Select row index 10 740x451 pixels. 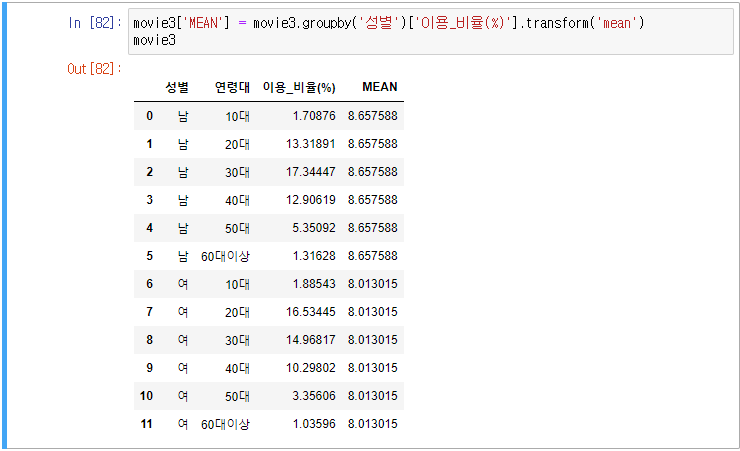tap(146, 396)
